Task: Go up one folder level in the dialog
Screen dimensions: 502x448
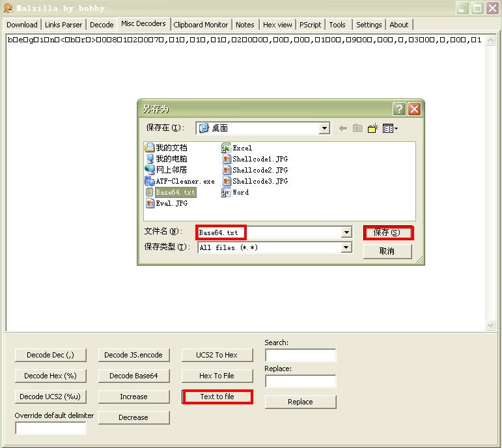Action: coord(357,128)
